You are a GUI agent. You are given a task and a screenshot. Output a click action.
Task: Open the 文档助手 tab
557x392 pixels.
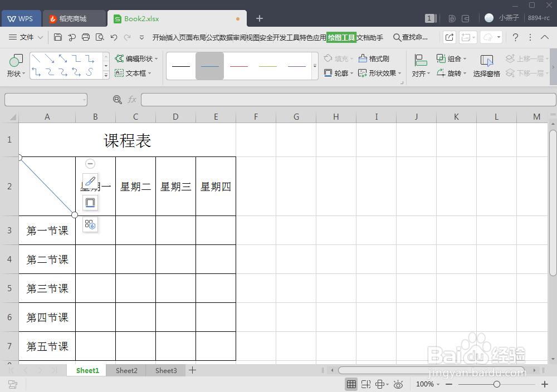point(370,37)
